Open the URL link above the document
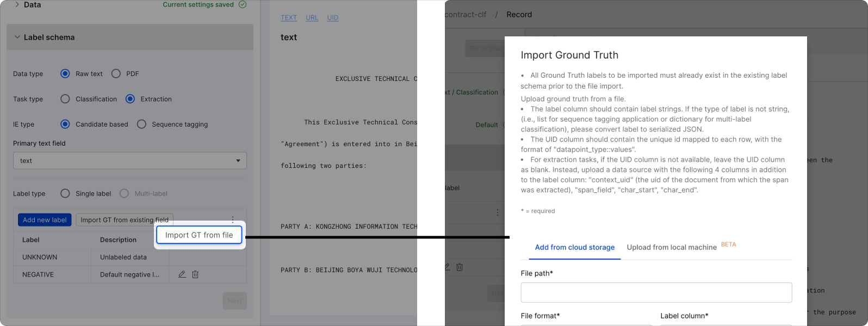The height and width of the screenshot is (326, 868). coord(312,18)
